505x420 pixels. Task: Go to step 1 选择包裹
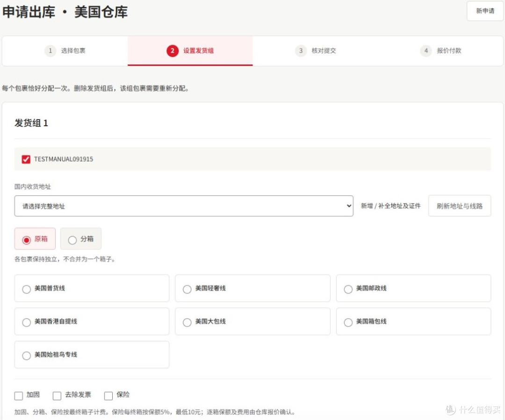[x=65, y=51]
